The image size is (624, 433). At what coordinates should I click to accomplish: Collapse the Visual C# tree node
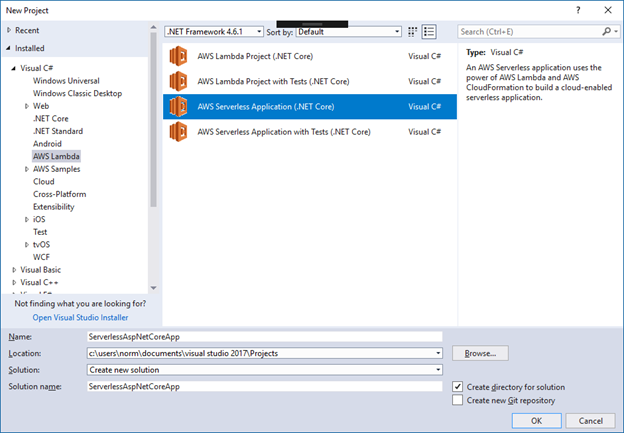coord(14,68)
